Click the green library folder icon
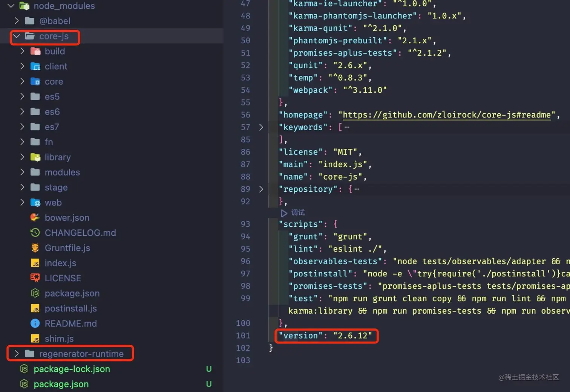570x392 pixels. 35,157
